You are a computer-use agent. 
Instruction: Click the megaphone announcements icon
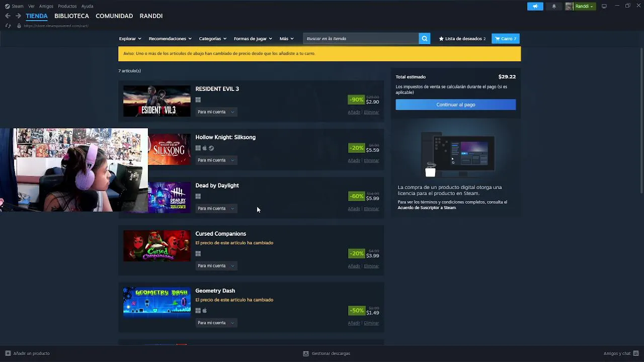pos(535,6)
